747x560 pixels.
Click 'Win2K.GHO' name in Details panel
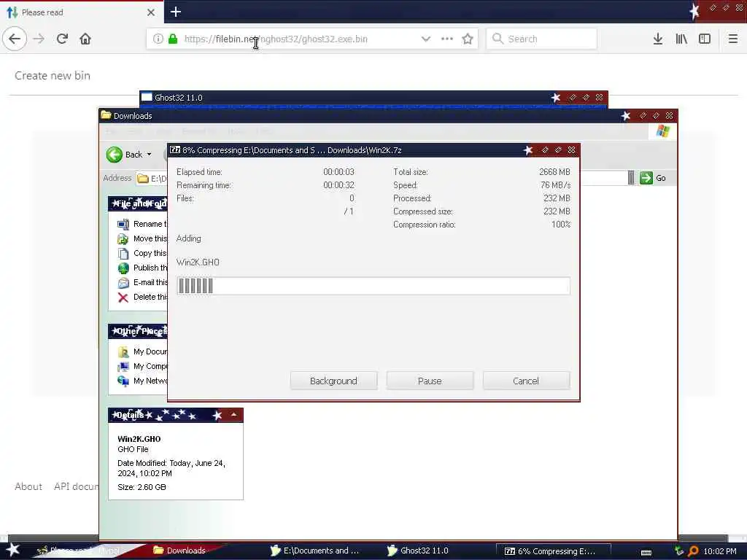(139, 439)
